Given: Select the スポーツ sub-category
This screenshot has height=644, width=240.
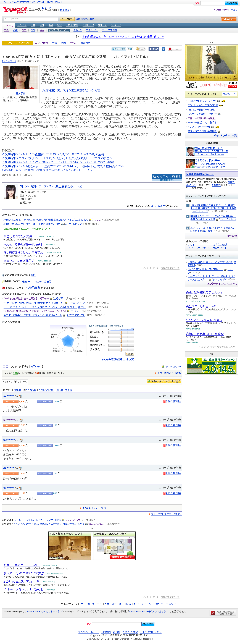Looking at the screenshot, I should tap(78, 30).
